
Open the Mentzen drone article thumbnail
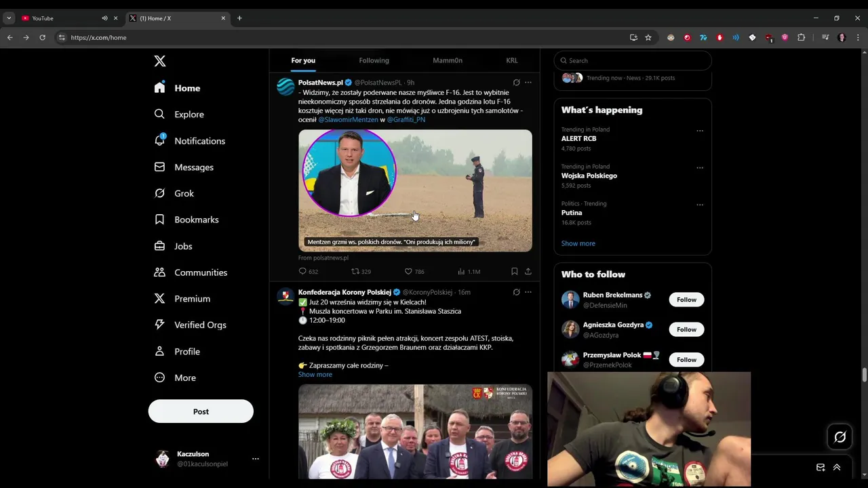pyautogui.click(x=415, y=190)
